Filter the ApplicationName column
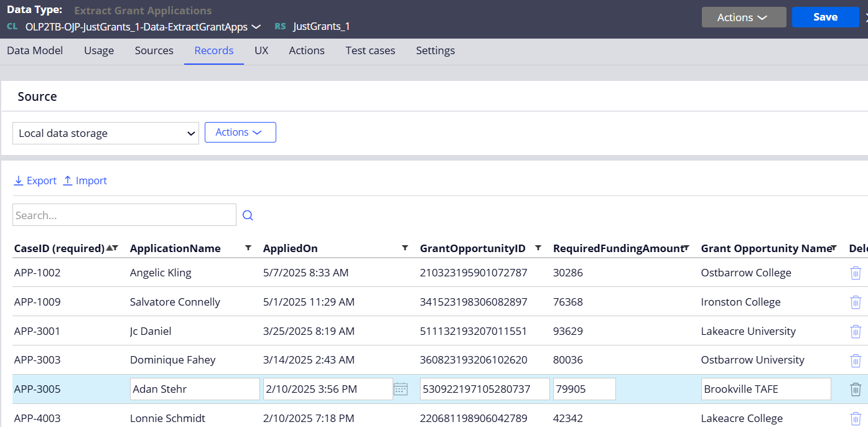The height and width of the screenshot is (427, 868). [x=248, y=248]
